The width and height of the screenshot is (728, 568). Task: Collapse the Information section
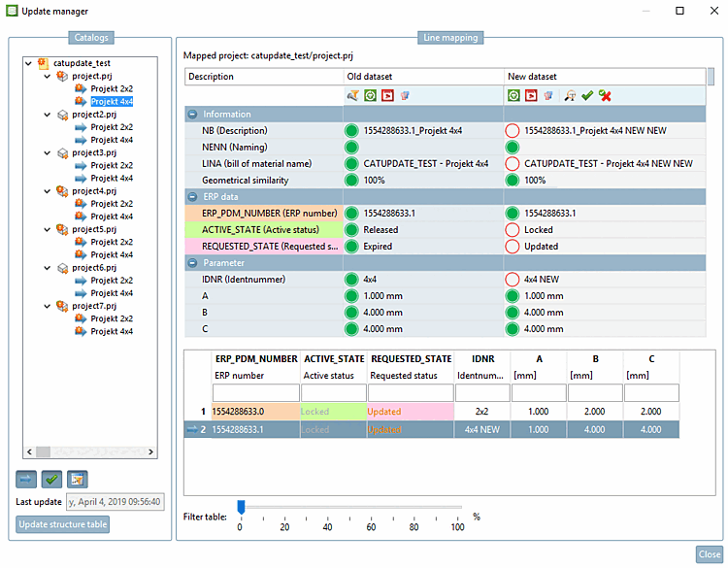click(193, 115)
